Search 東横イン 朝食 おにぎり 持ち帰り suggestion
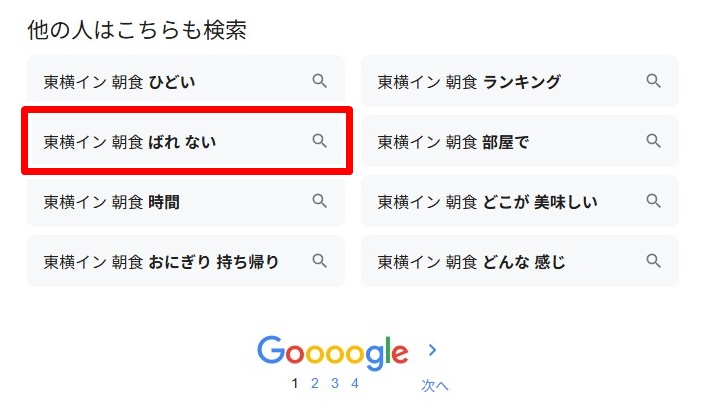This screenshot has width=703, height=414. coord(161,262)
